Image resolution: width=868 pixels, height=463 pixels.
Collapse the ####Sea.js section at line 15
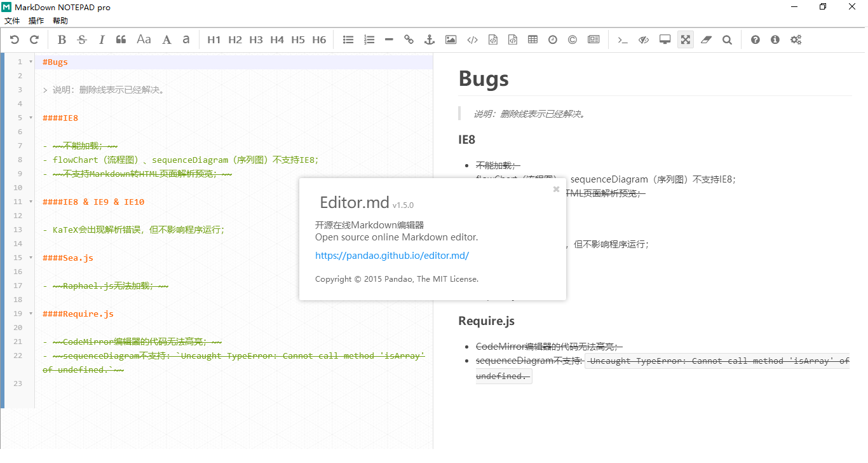coord(31,258)
